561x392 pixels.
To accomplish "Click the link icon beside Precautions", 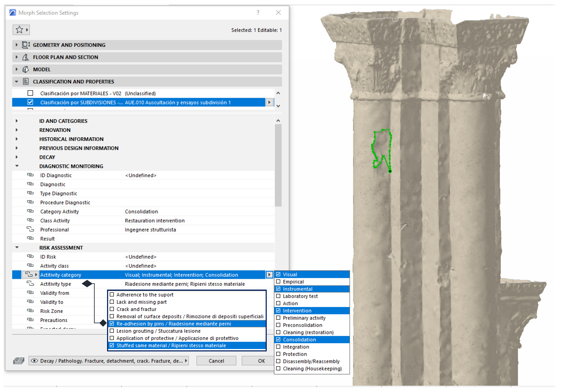I will click(x=30, y=319).
